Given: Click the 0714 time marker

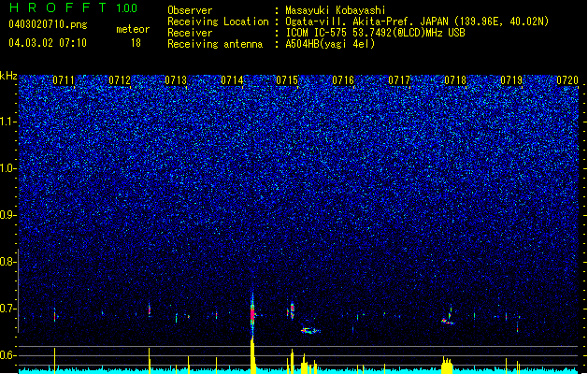Looking at the screenshot, I should pos(232,80).
